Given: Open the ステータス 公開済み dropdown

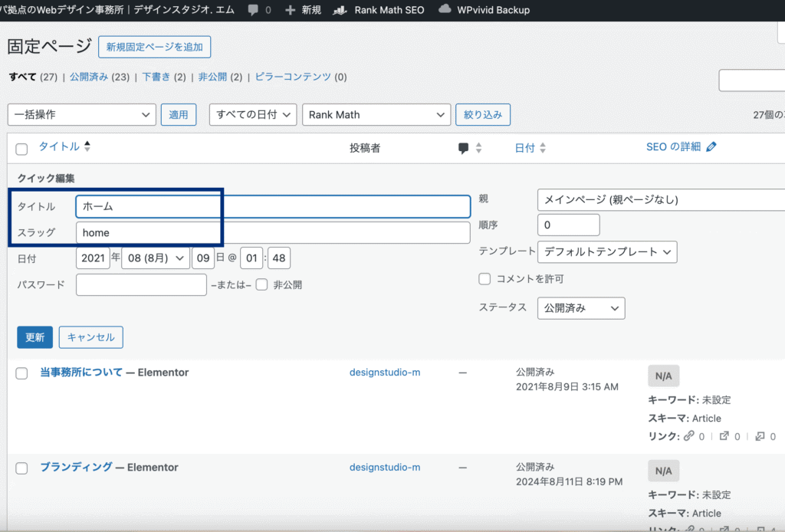Looking at the screenshot, I should coord(581,308).
